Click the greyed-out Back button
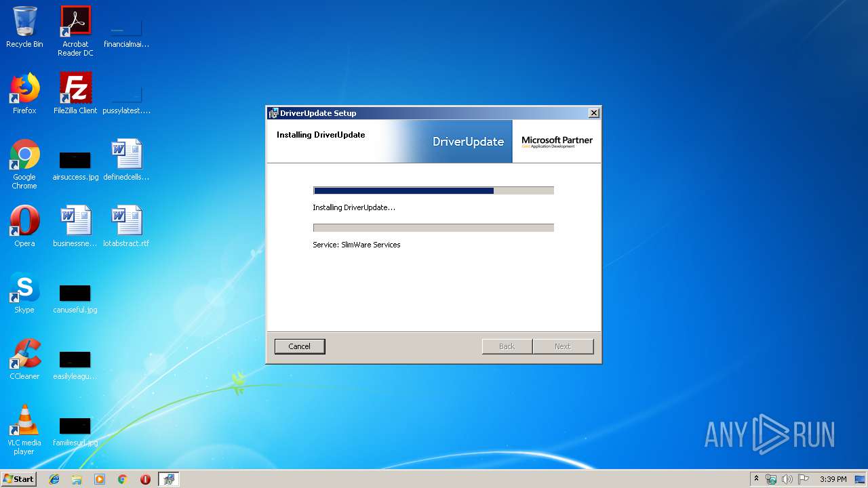868x488 pixels. click(507, 346)
